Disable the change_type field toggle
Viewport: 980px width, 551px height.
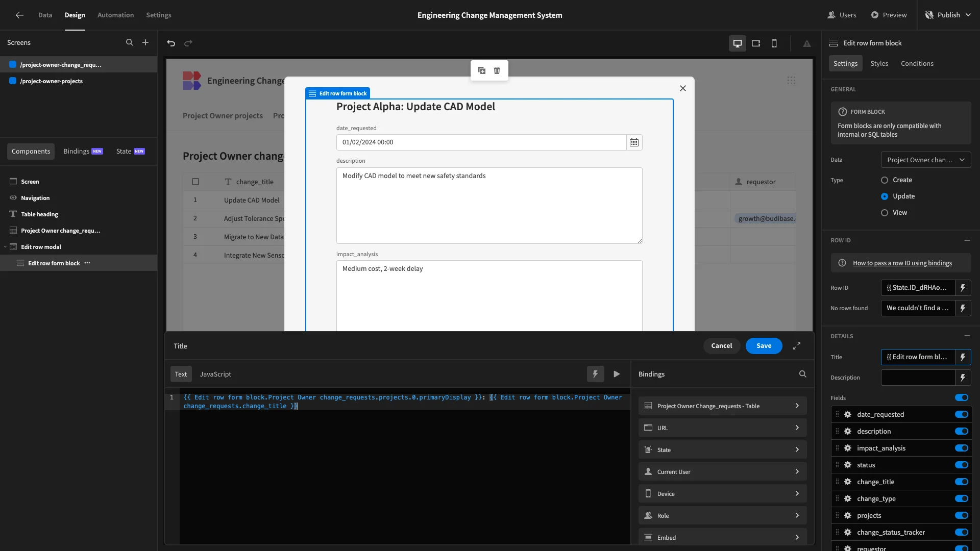pyautogui.click(x=962, y=498)
